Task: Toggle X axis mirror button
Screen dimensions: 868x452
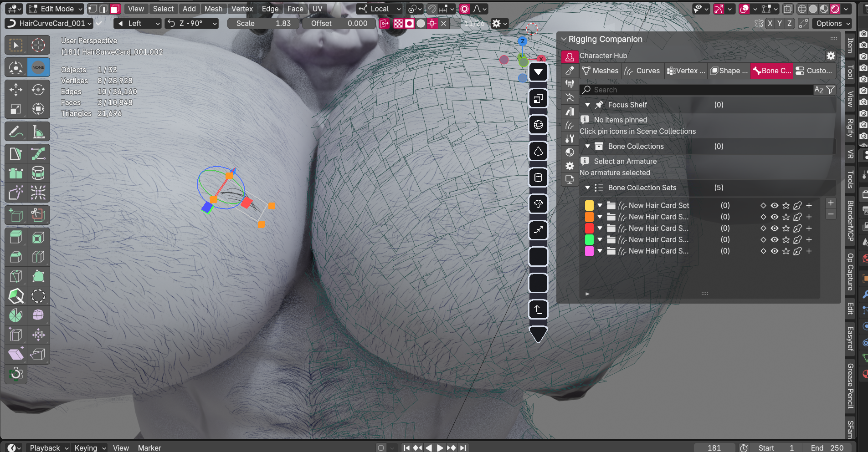Action: click(x=770, y=23)
